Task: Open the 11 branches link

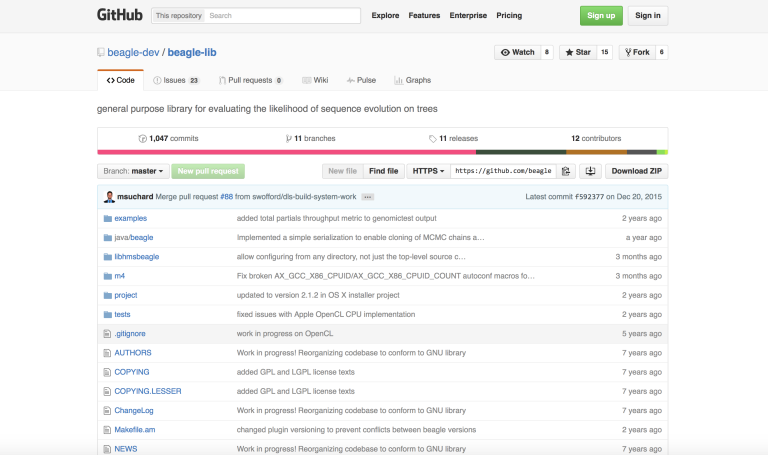Action: click(311, 139)
